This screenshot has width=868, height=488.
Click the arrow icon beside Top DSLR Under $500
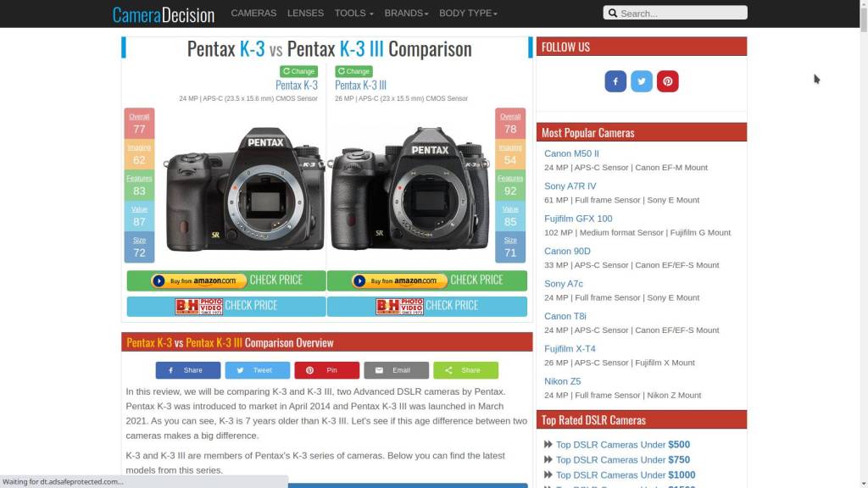548,444
